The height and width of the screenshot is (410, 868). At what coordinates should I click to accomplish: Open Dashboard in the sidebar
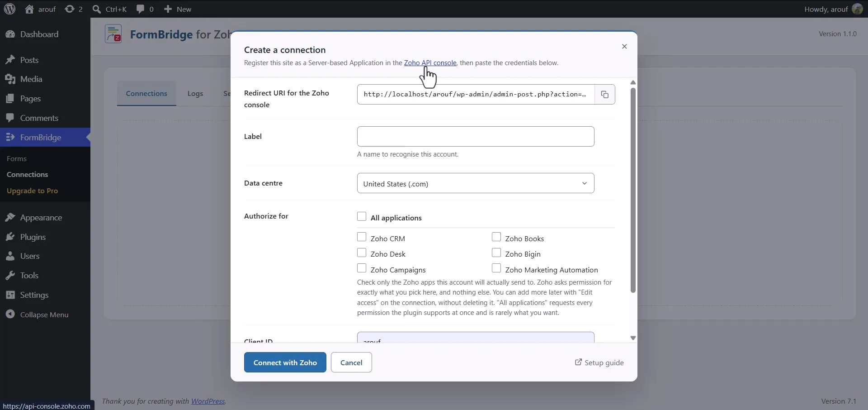45,34
